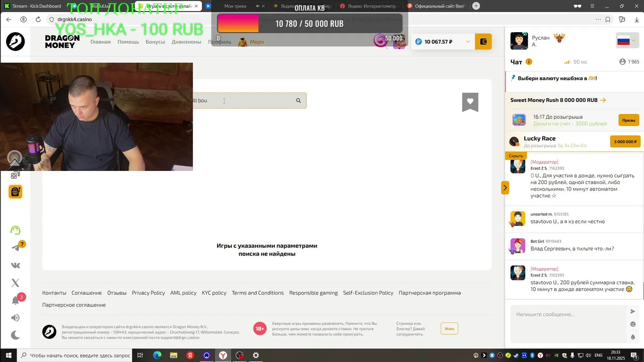Open notifications bell with 3 badge
The image size is (644, 362).
16,300
